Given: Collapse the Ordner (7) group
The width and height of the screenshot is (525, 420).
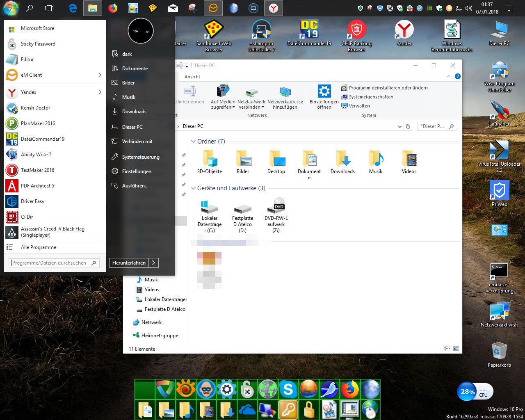Looking at the screenshot, I should [193, 142].
